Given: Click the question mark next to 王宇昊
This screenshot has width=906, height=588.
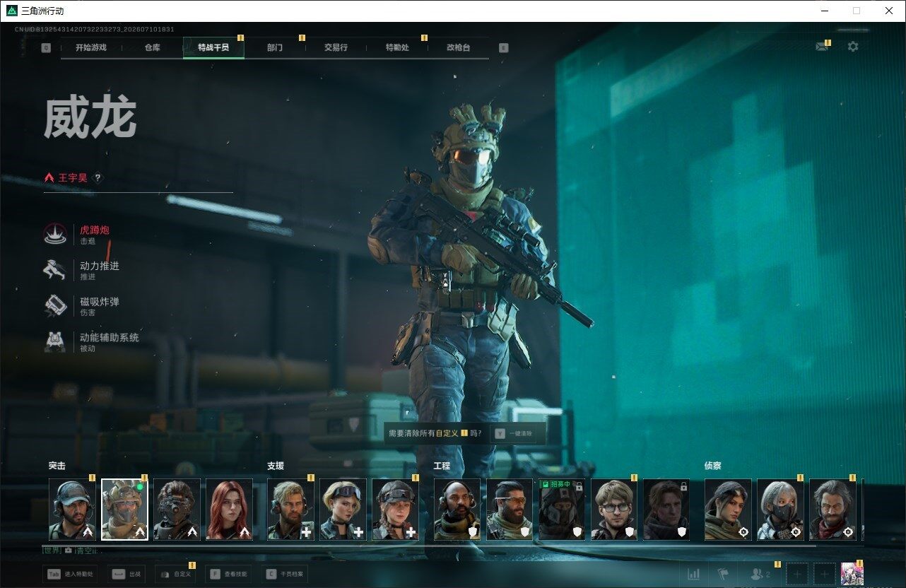Looking at the screenshot, I should [x=98, y=178].
